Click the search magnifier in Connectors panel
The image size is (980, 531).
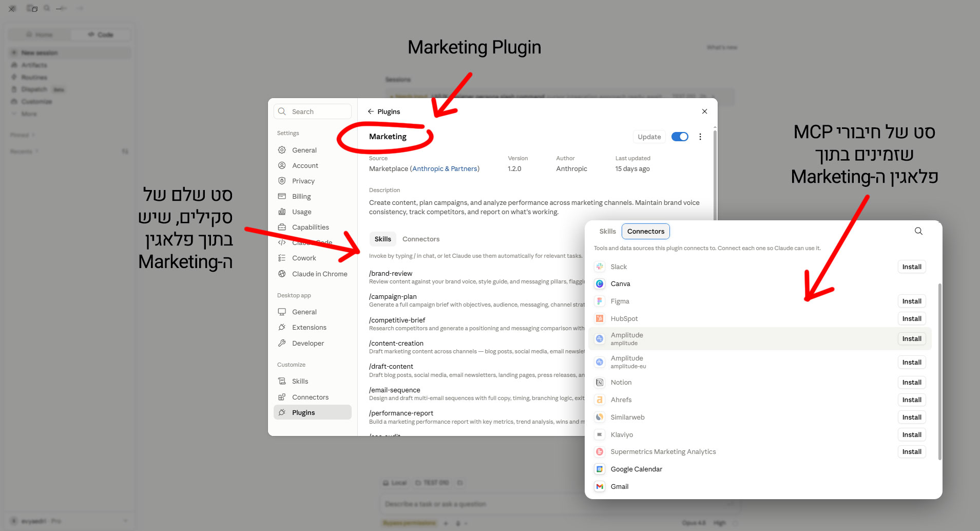tap(918, 231)
